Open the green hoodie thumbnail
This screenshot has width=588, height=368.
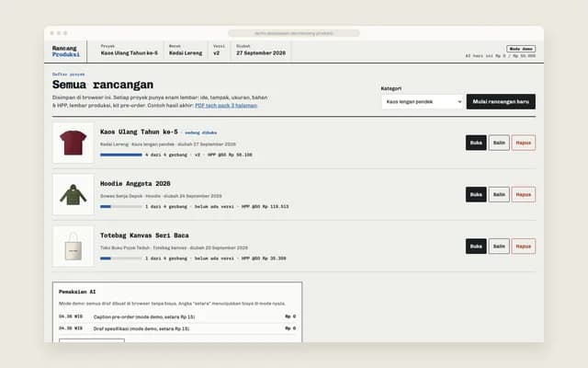point(73,194)
